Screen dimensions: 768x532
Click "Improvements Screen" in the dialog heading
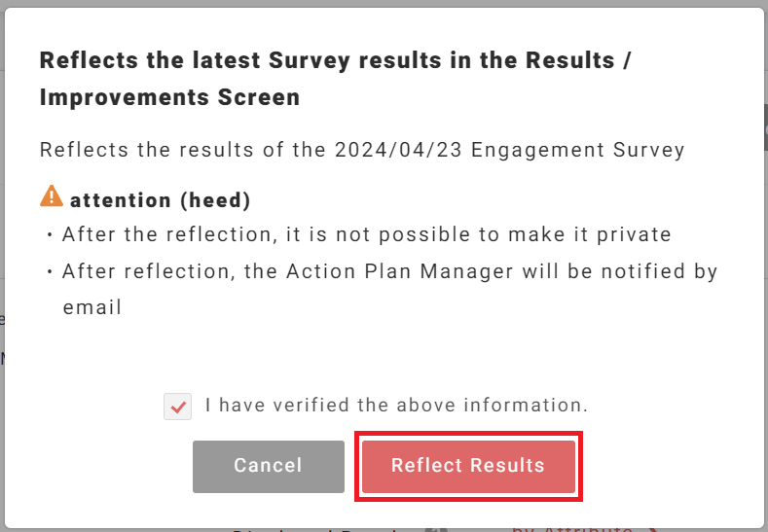click(169, 97)
